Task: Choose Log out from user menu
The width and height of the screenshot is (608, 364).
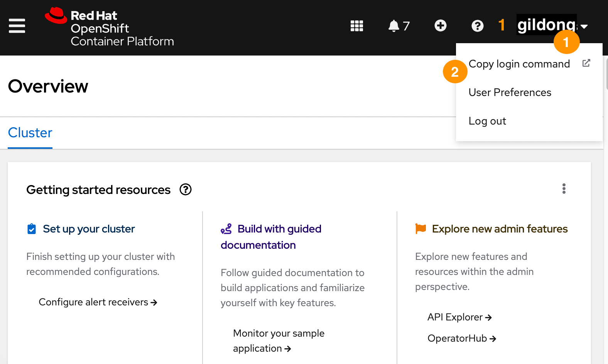Action: 487,121
